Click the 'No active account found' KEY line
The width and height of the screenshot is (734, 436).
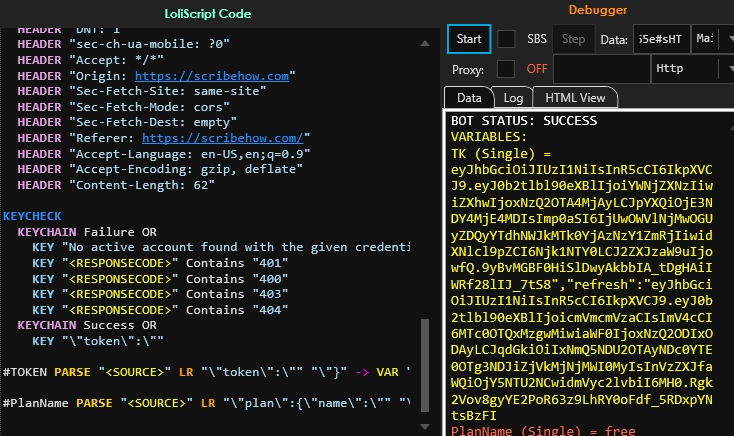coord(221,247)
